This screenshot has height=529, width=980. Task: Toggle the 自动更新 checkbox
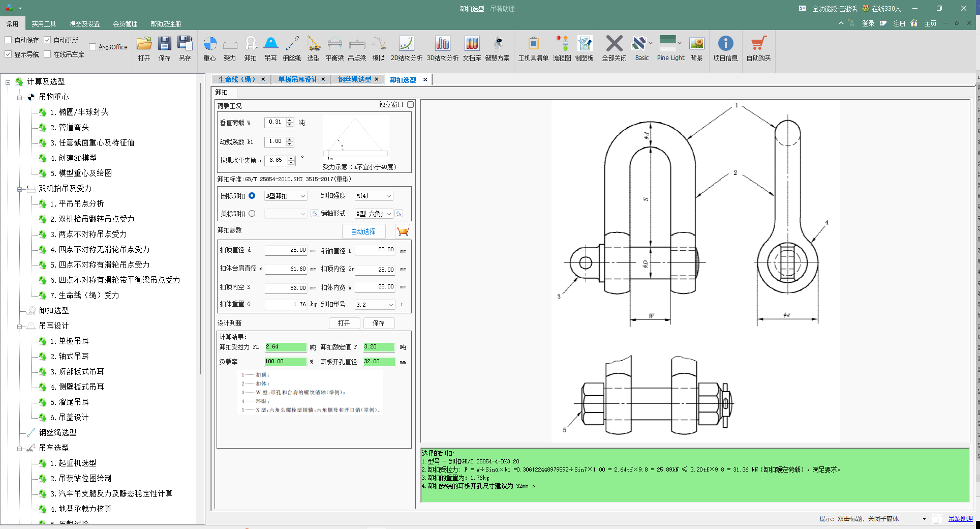tap(47, 40)
